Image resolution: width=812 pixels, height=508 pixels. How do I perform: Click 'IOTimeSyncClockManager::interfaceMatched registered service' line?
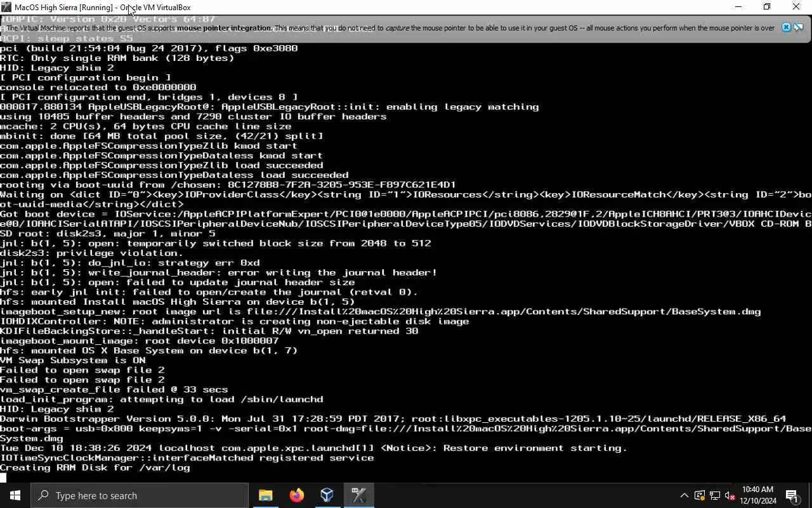[187, 458]
